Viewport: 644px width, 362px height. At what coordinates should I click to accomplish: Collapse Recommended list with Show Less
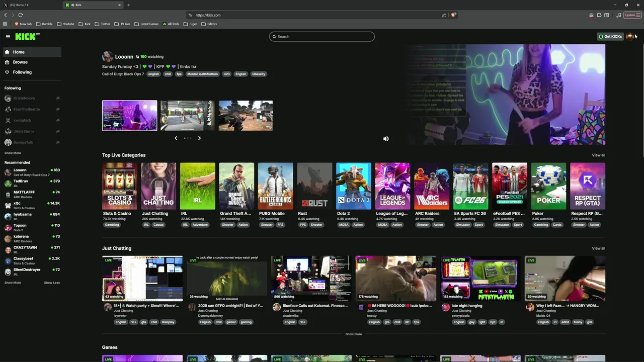[52, 283]
